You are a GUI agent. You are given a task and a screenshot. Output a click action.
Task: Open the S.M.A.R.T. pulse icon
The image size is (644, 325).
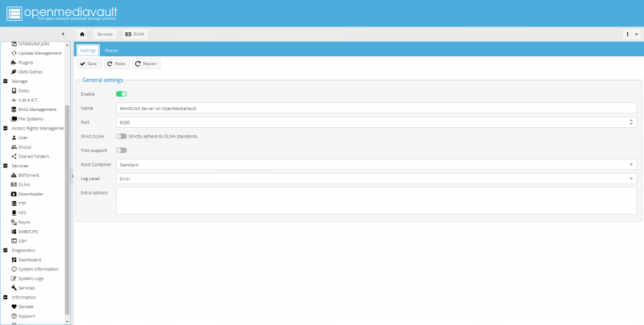pos(14,100)
